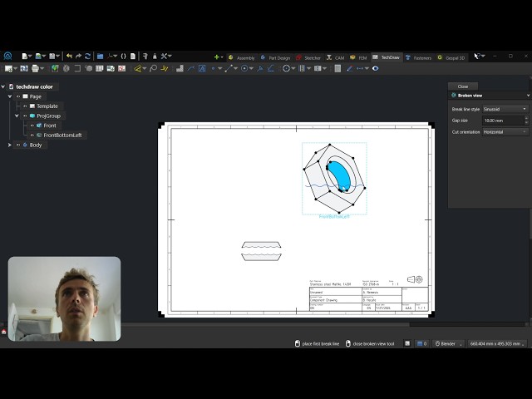
Task: Click the Broken view icon
Action: click(x=66, y=68)
